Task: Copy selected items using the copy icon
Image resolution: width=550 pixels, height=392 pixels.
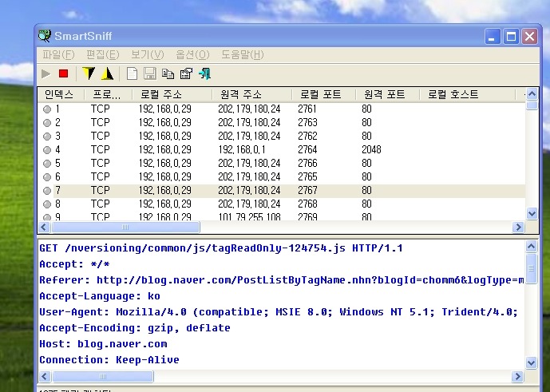Action: 168,74
